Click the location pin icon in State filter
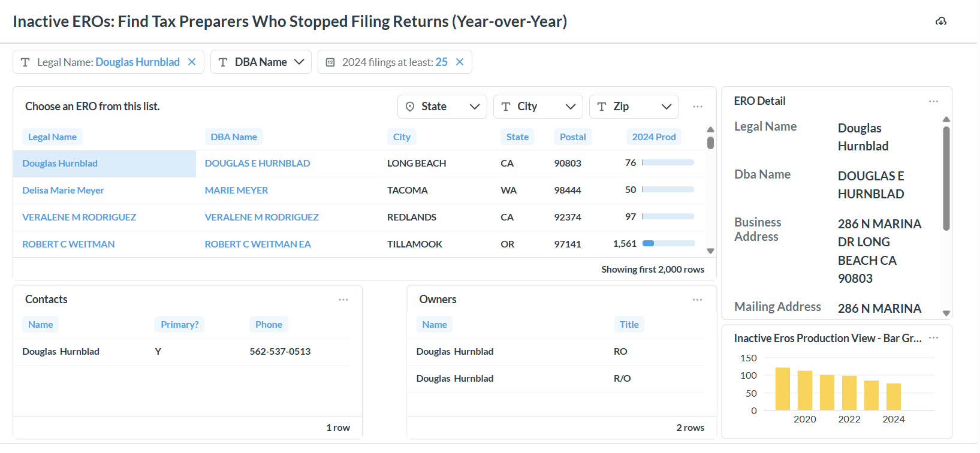Viewport: 980px width, 453px height. [410, 107]
